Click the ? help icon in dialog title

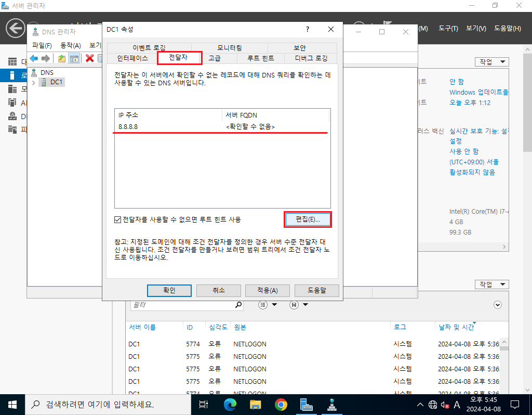coord(308,29)
